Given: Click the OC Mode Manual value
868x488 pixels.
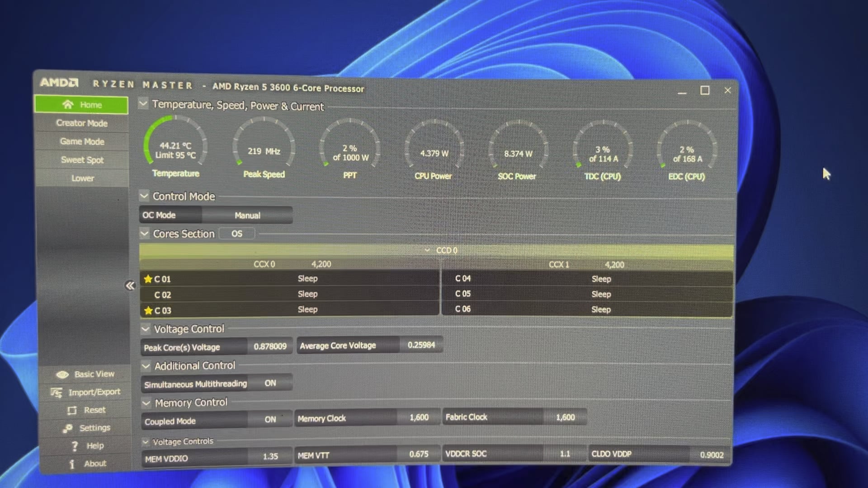Looking at the screenshot, I should point(247,216).
